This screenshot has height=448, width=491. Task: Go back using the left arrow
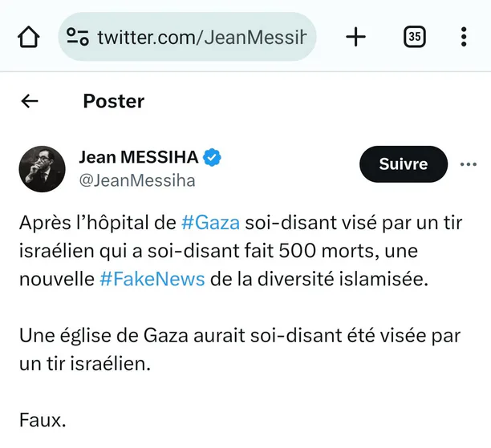(x=30, y=101)
